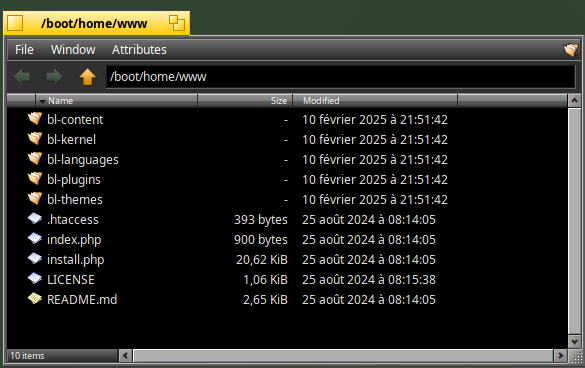Viewport: 585px width, 368px height.
Task: Open the Attributes menu
Action: pos(139,50)
